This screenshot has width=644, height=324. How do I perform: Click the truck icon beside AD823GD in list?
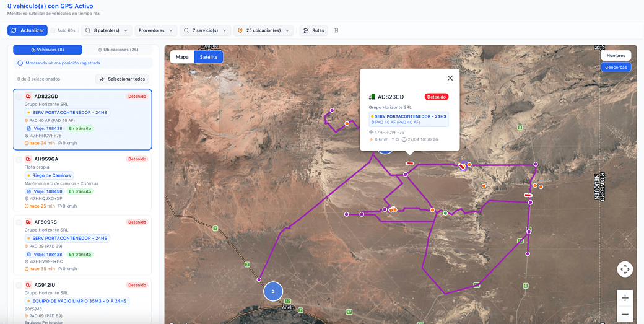pos(28,97)
